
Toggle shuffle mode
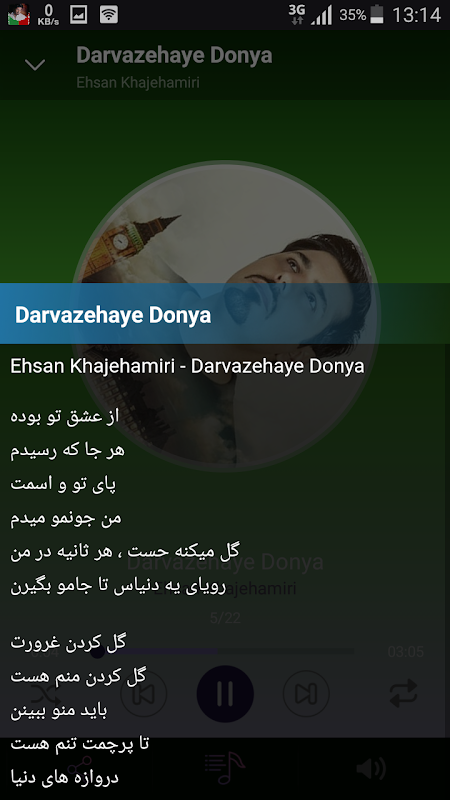(46, 694)
